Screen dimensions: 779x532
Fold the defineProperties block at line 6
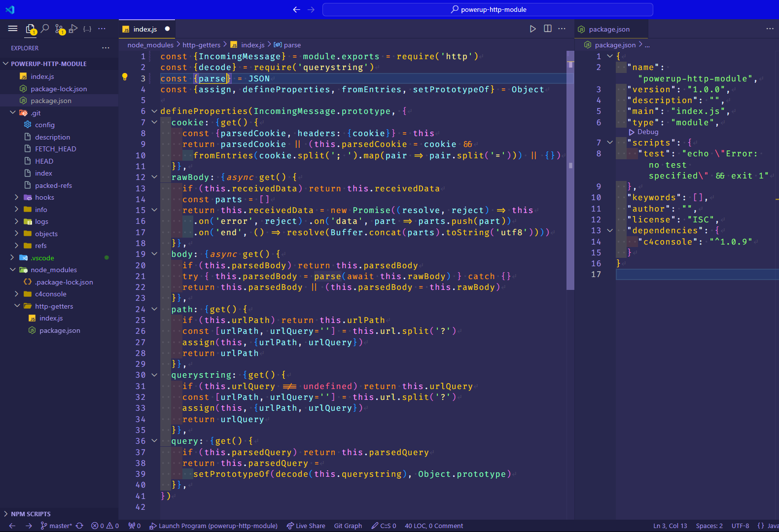coord(154,111)
